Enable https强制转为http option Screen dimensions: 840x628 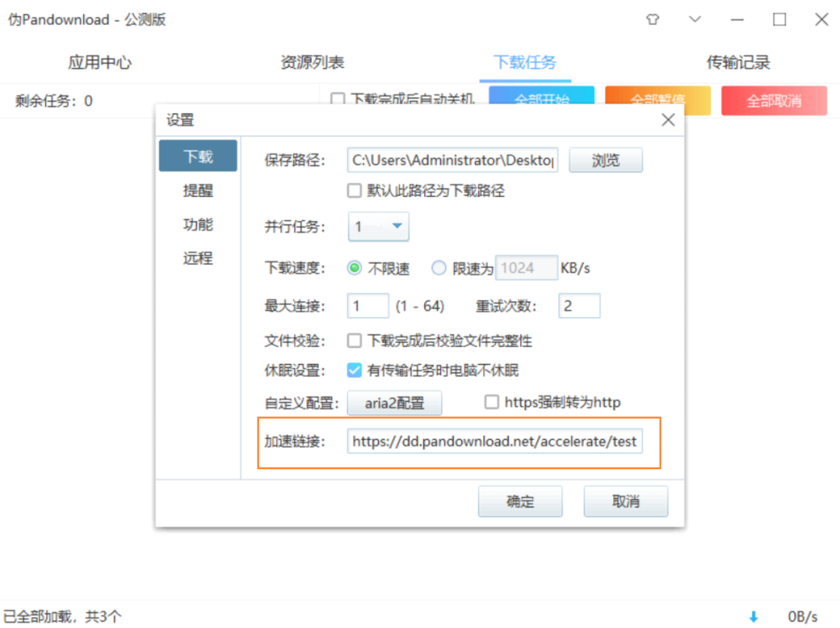pos(491,402)
